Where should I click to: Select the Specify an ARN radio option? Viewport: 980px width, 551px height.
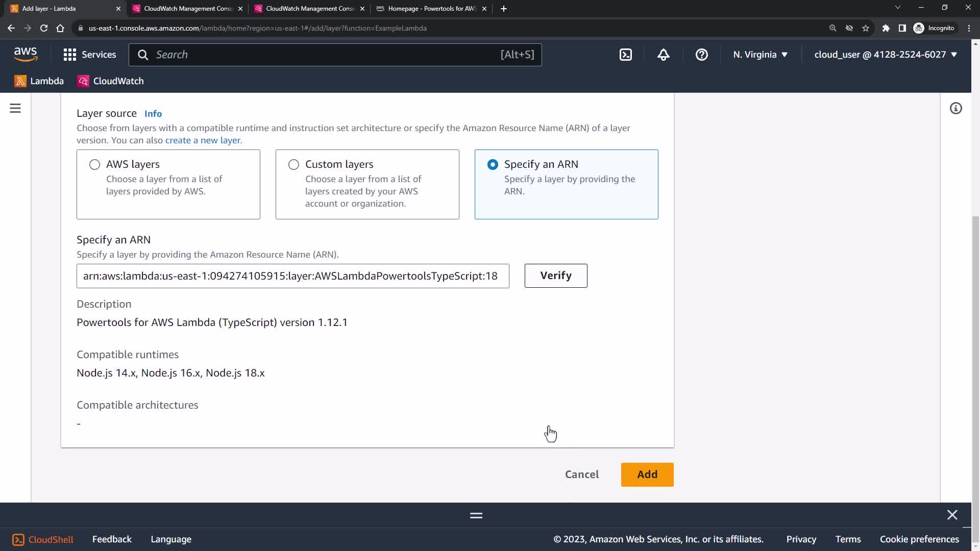click(493, 164)
